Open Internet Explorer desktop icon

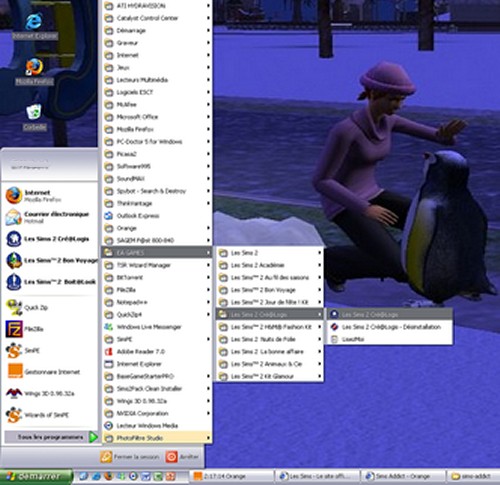(35, 27)
